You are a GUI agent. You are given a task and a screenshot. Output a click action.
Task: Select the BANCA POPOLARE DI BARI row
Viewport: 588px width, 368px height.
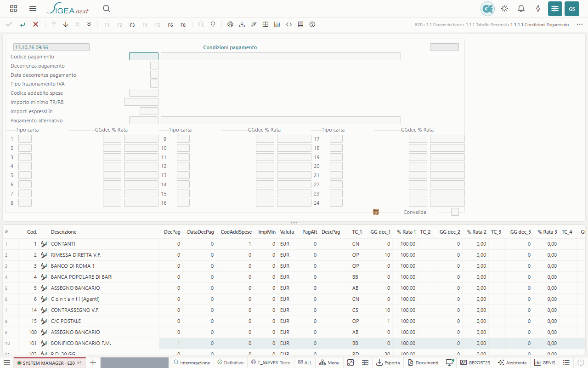click(294, 277)
